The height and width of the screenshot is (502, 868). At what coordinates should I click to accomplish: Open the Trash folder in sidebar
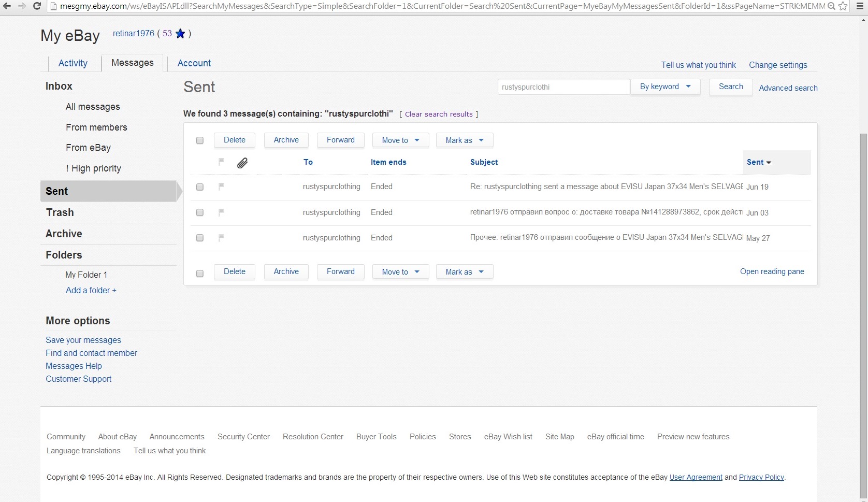(x=60, y=212)
